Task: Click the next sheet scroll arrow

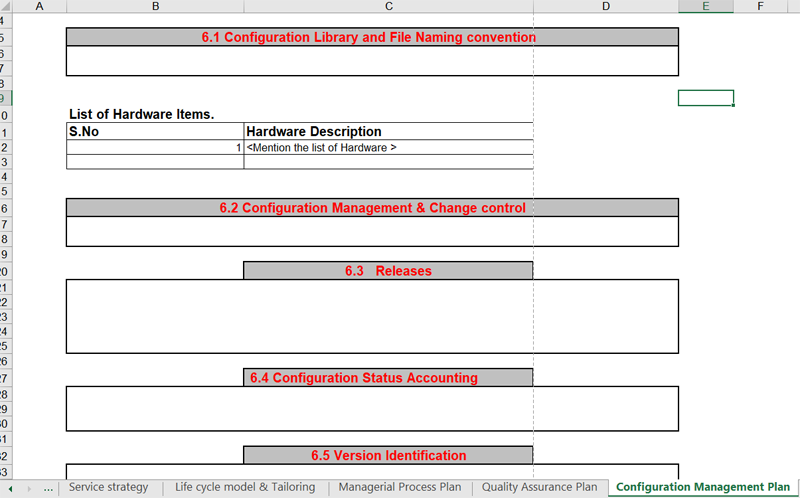Action: pyautogui.click(x=29, y=488)
